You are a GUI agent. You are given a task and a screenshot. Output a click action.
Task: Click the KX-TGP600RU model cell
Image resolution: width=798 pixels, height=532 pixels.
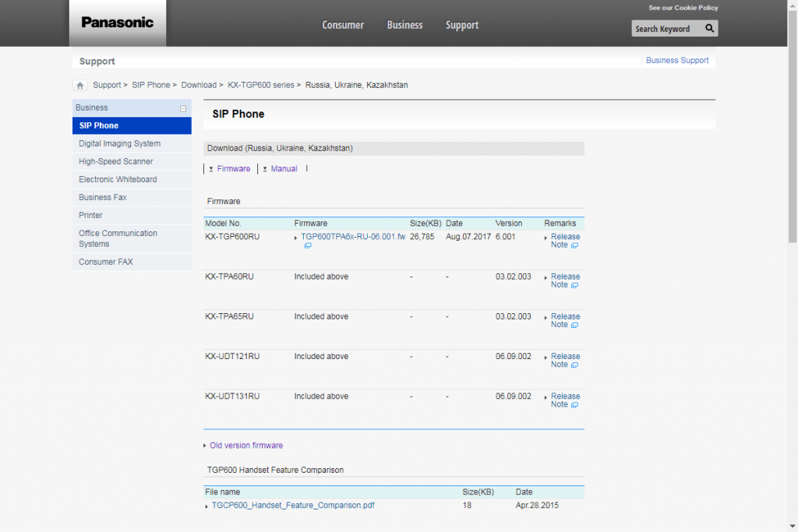point(232,237)
